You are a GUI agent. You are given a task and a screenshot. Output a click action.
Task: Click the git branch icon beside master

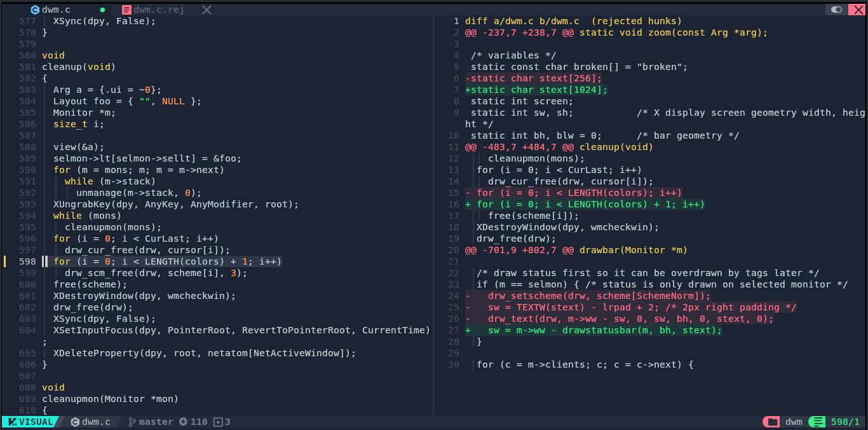coord(132,422)
